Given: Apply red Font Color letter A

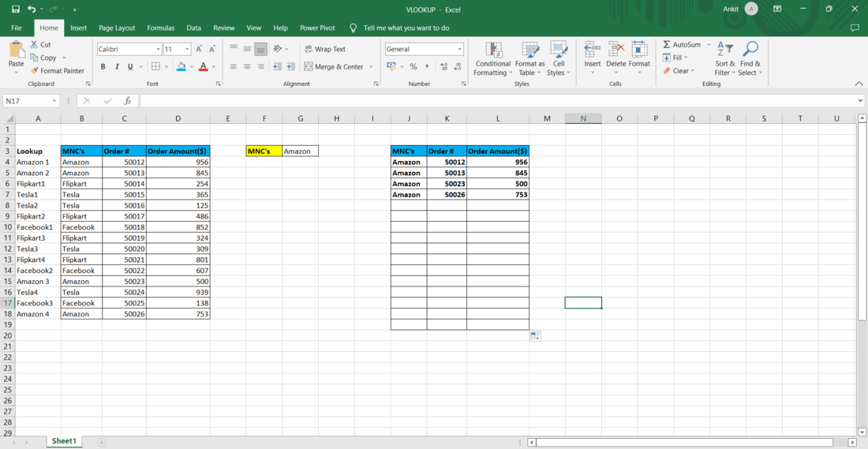Looking at the screenshot, I should pos(203,66).
